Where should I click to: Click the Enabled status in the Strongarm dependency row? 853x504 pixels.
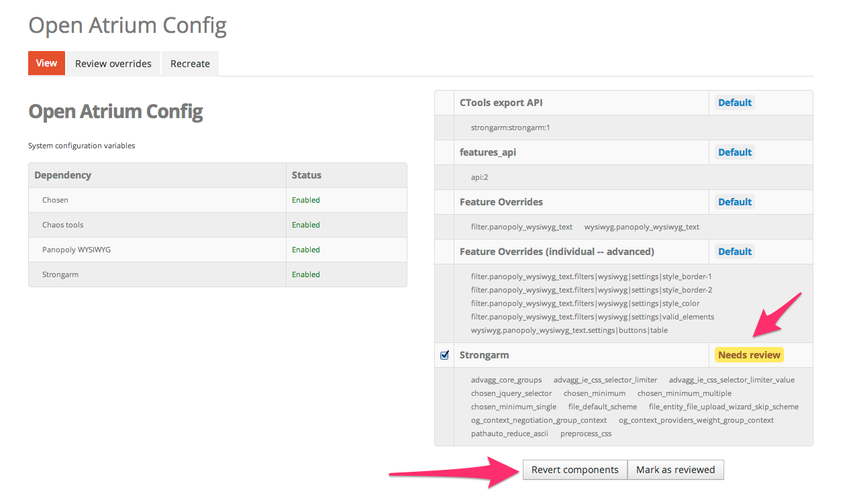coord(306,274)
